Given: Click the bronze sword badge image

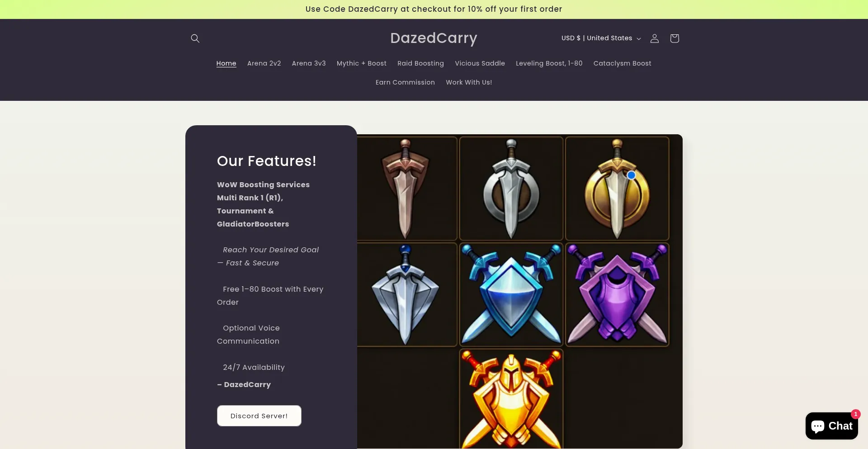Looking at the screenshot, I should click(x=406, y=189).
